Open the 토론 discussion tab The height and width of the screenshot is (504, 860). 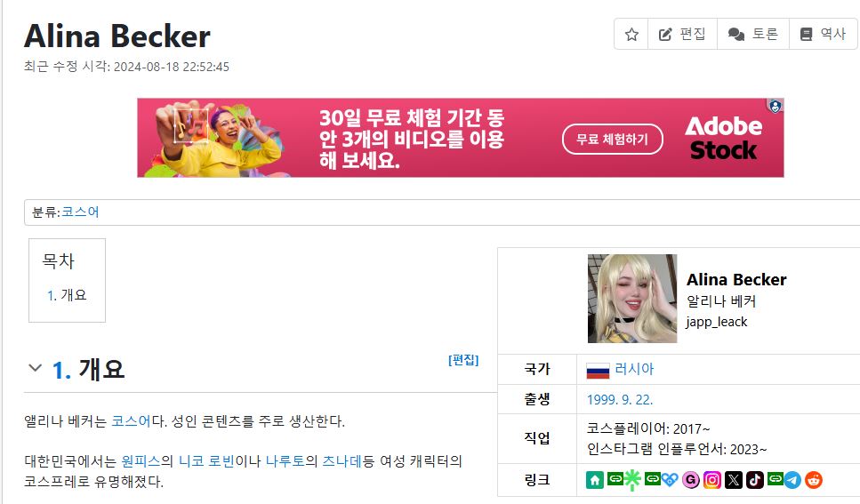point(753,35)
